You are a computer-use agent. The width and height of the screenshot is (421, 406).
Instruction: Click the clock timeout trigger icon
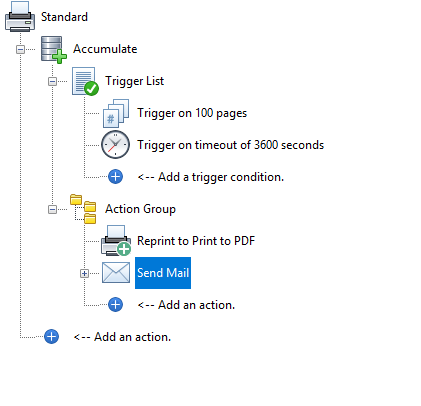(115, 145)
